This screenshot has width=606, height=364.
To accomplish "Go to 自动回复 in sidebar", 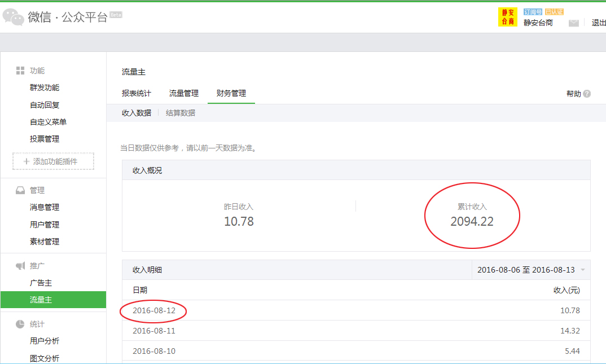I will point(45,105).
